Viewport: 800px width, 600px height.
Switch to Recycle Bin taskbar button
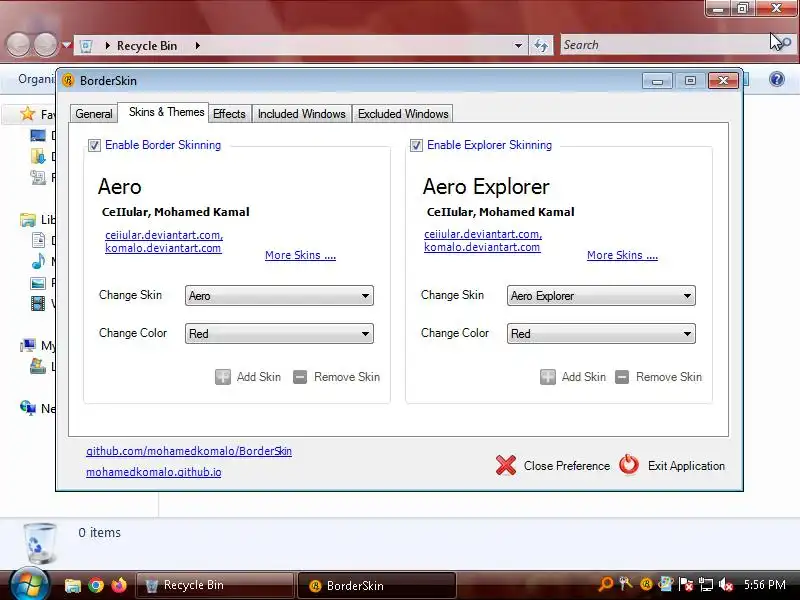point(214,585)
